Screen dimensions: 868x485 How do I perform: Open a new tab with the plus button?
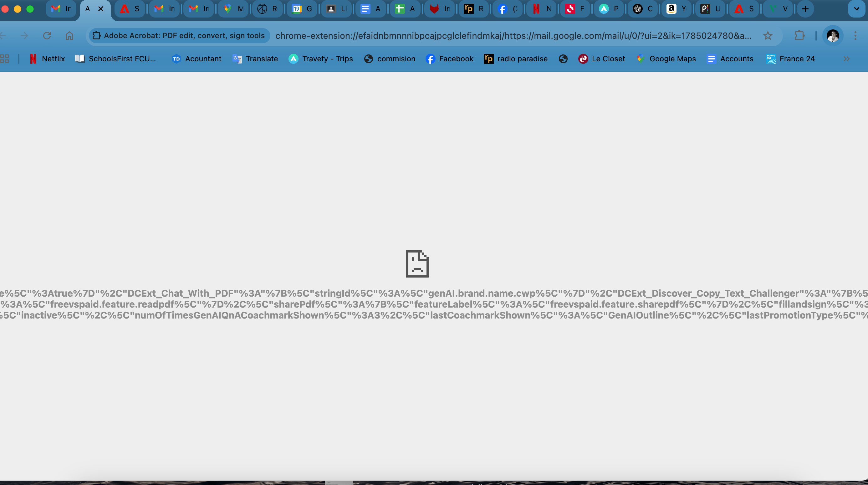805,9
